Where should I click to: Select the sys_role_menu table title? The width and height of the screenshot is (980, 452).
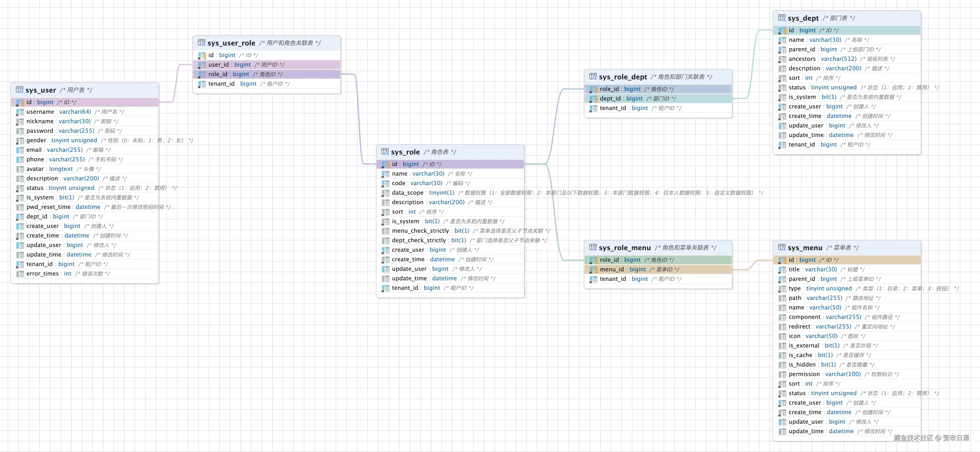625,248
